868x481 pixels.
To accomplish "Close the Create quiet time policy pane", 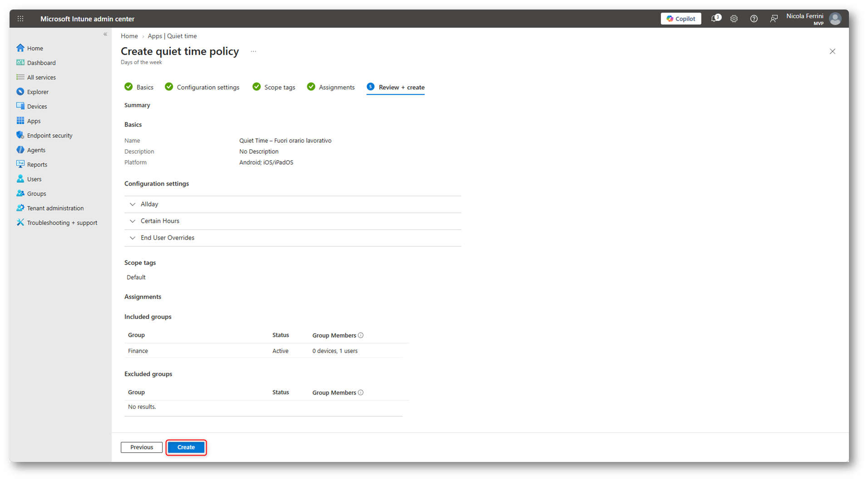I will tap(833, 51).
